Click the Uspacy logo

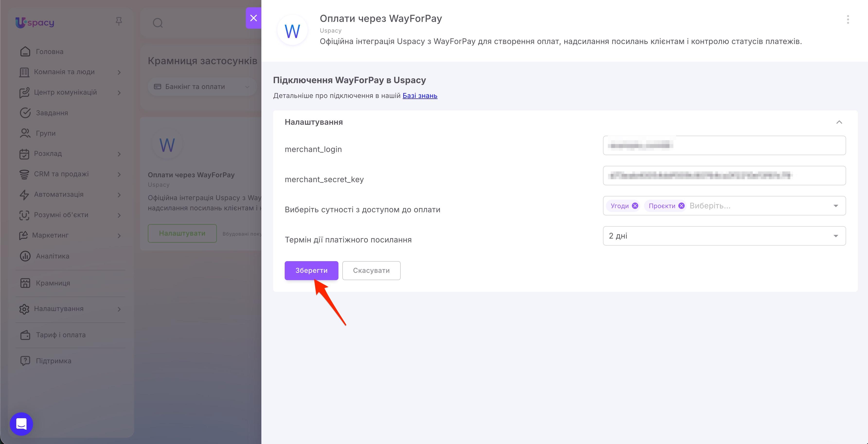35,23
